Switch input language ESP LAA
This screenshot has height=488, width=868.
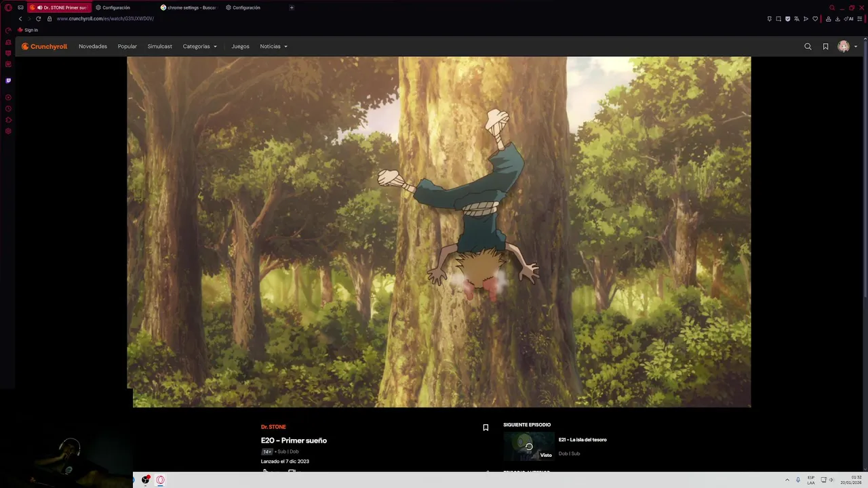pyautogui.click(x=811, y=480)
